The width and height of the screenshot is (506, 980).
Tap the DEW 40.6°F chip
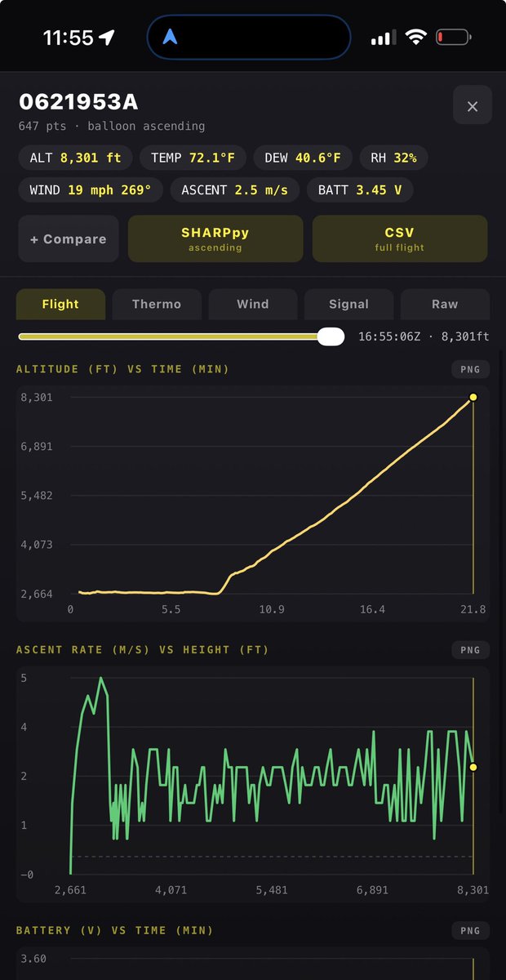[x=303, y=158]
